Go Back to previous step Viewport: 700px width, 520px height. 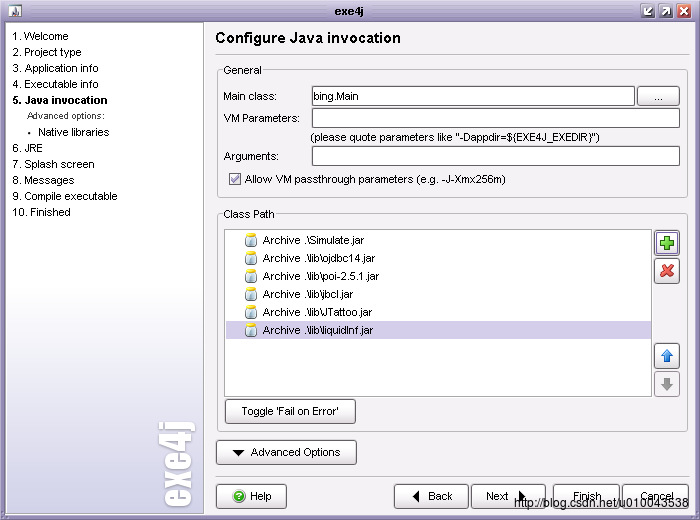coord(431,496)
